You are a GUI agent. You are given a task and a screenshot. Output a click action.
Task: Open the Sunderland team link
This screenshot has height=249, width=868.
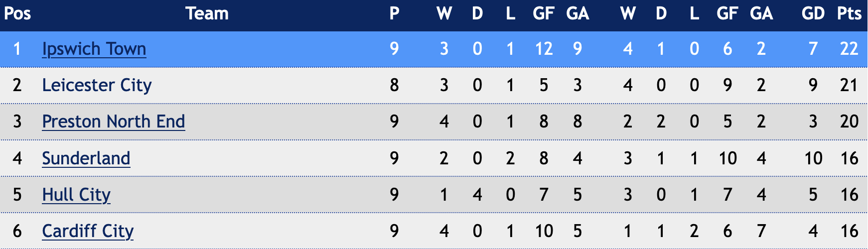click(86, 158)
